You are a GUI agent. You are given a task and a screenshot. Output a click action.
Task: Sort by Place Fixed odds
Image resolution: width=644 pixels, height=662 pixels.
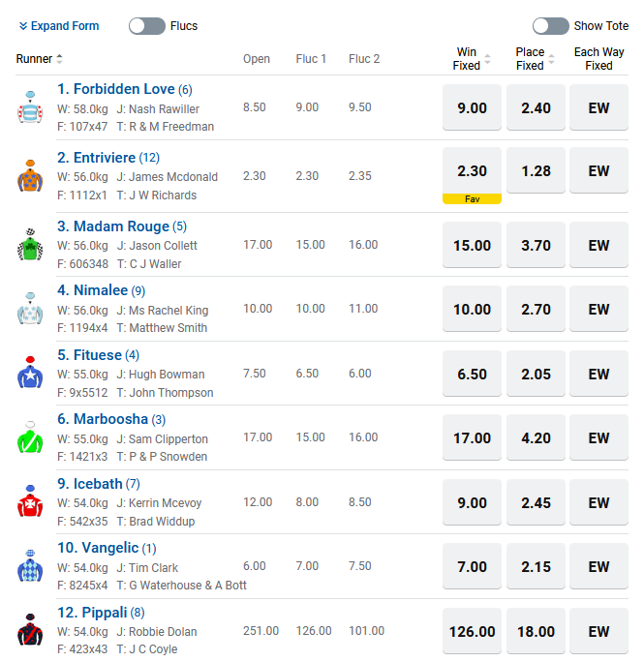pos(551,59)
